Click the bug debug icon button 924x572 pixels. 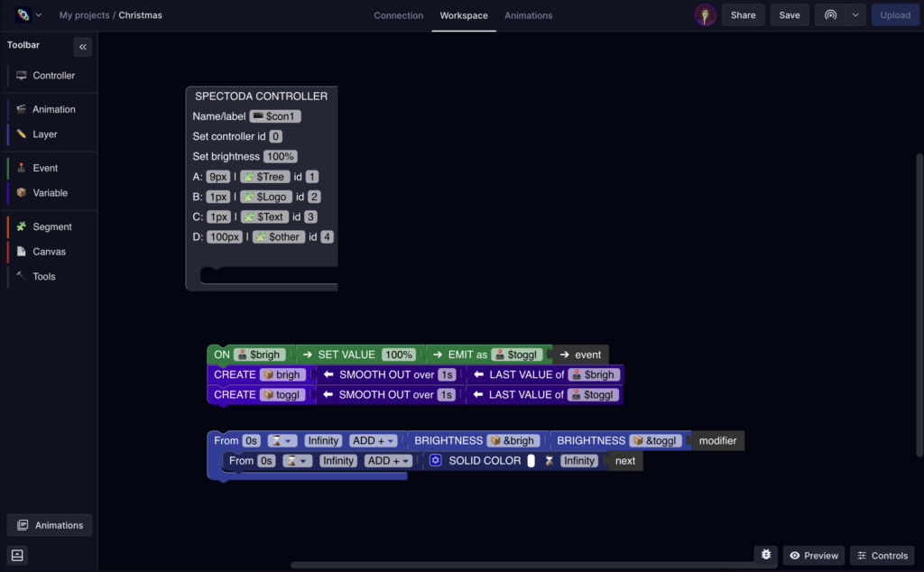[766, 555]
